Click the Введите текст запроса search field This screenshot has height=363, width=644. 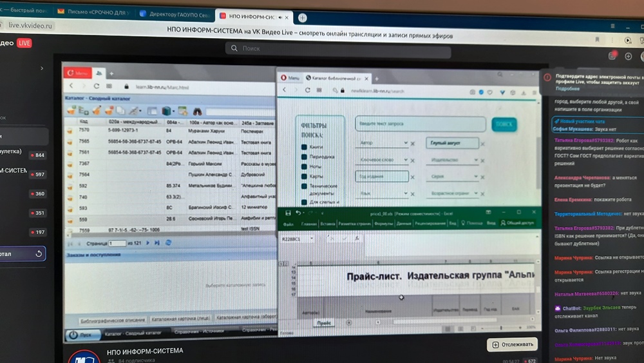click(x=420, y=124)
